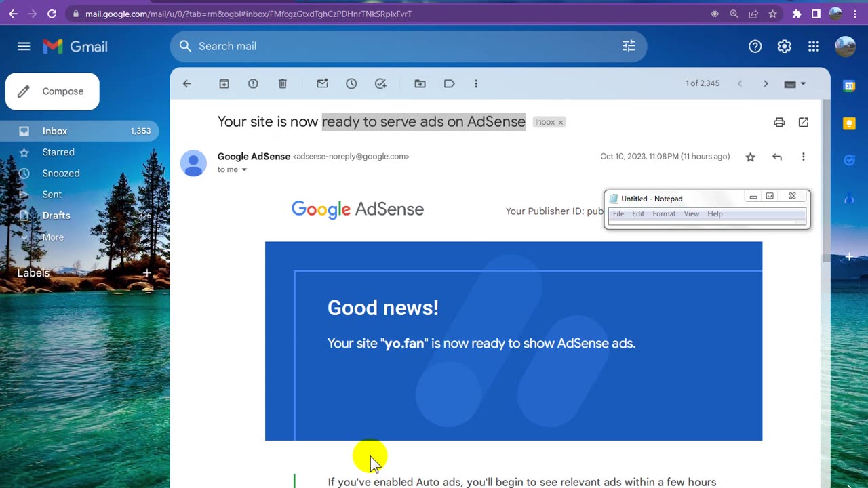
Task: Open Notepad View menu
Action: pyautogui.click(x=691, y=214)
